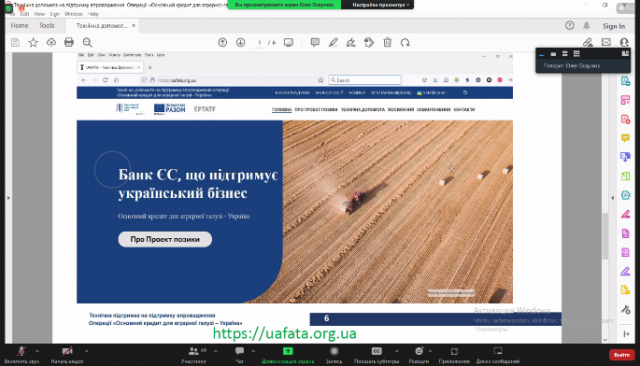Close the open PDF document tab
The height and width of the screenshot is (366, 640).
133,25
